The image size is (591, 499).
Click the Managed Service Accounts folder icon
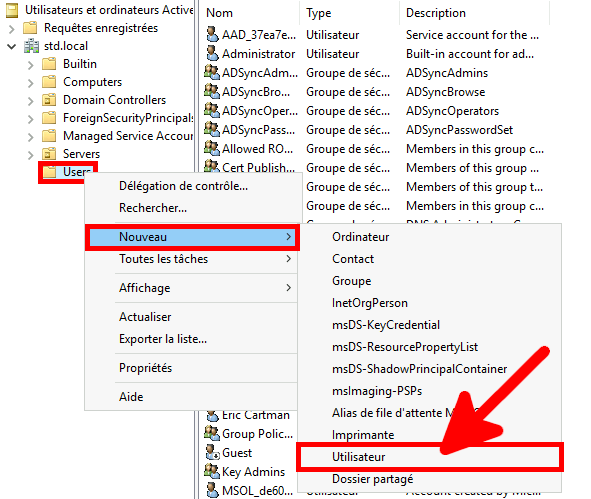(49, 136)
